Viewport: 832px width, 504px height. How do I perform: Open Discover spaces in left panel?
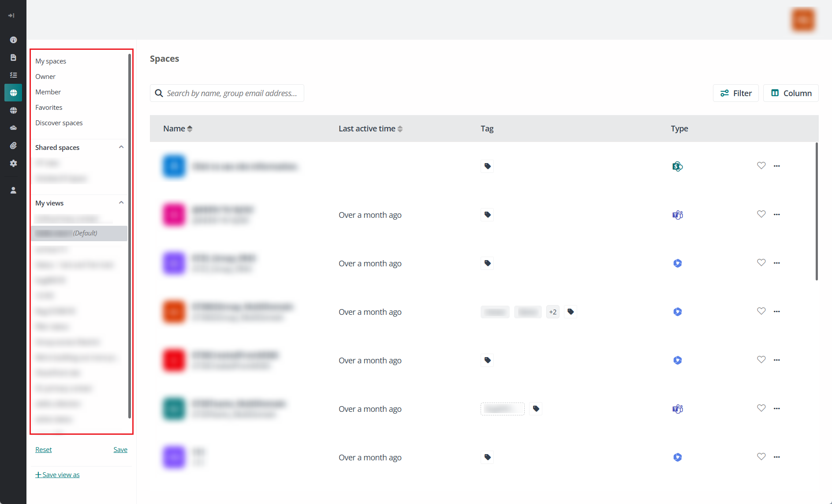coord(59,123)
